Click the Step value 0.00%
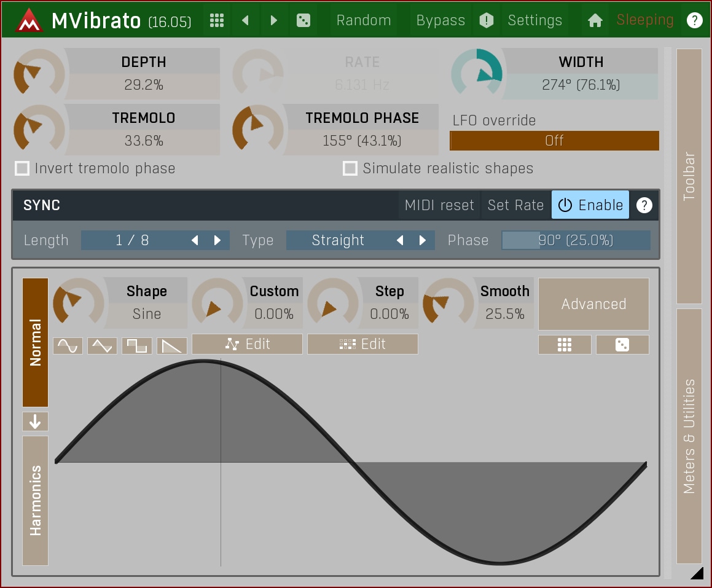This screenshot has height=588, width=712. [x=389, y=314]
